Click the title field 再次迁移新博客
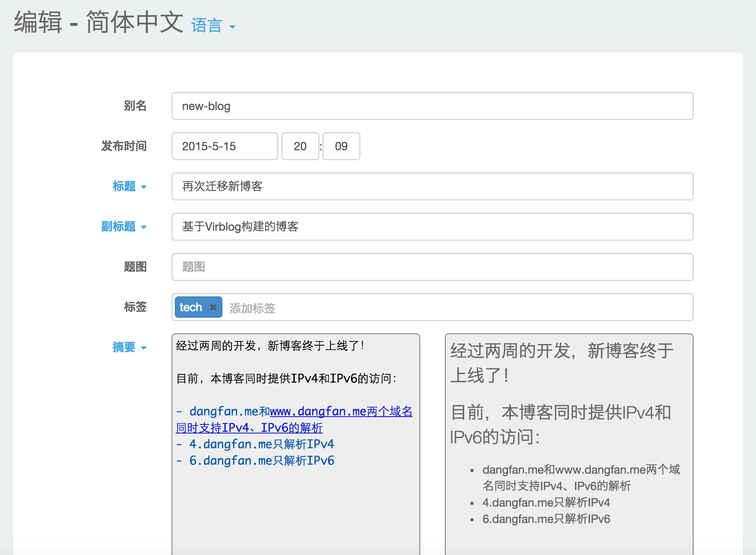The height and width of the screenshot is (555, 756). click(x=432, y=186)
